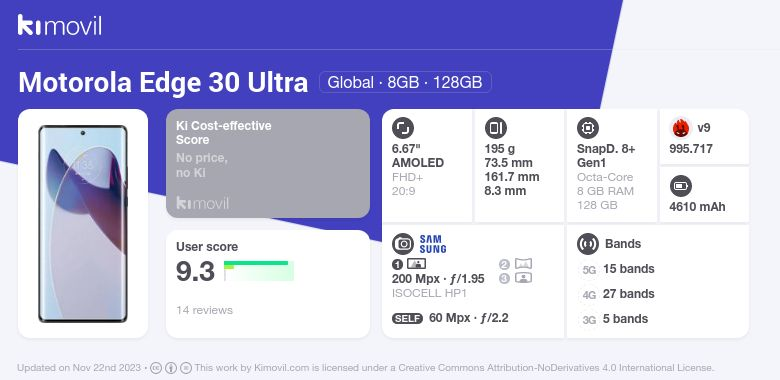Click the Global 8GB 128GB variant badge
The width and height of the screenshot is (780, 380).
click(x=405, y=82)
